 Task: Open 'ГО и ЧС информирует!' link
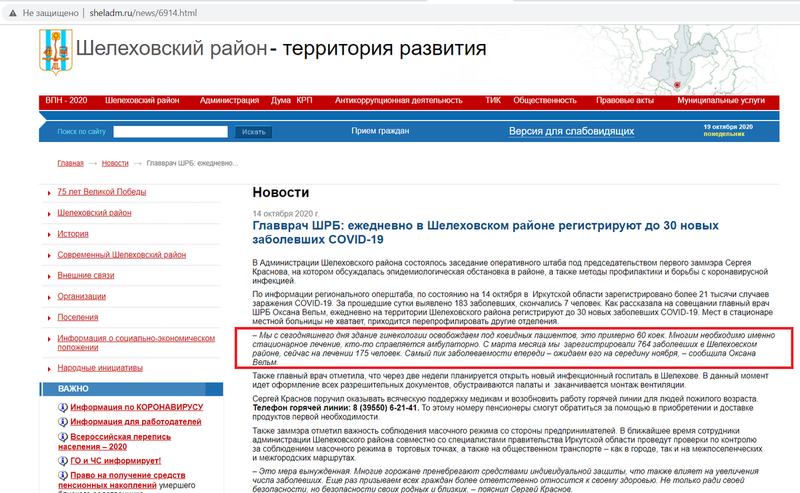point(115,461)
